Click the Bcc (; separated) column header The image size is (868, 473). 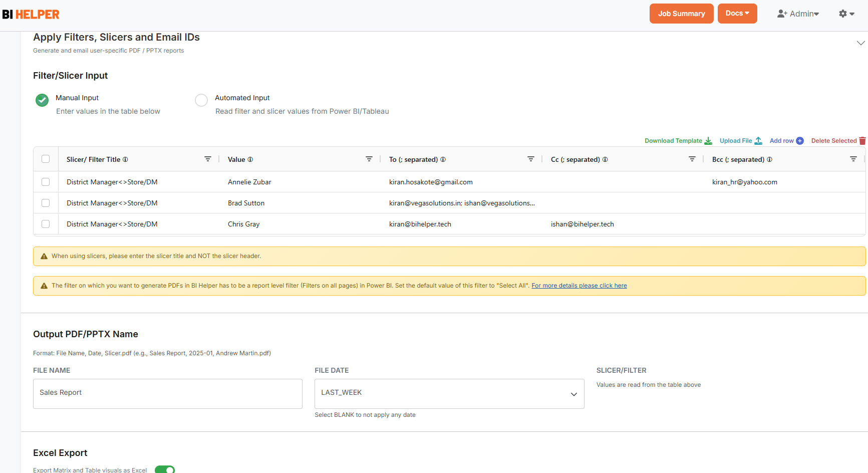click(x=738, y=159)
